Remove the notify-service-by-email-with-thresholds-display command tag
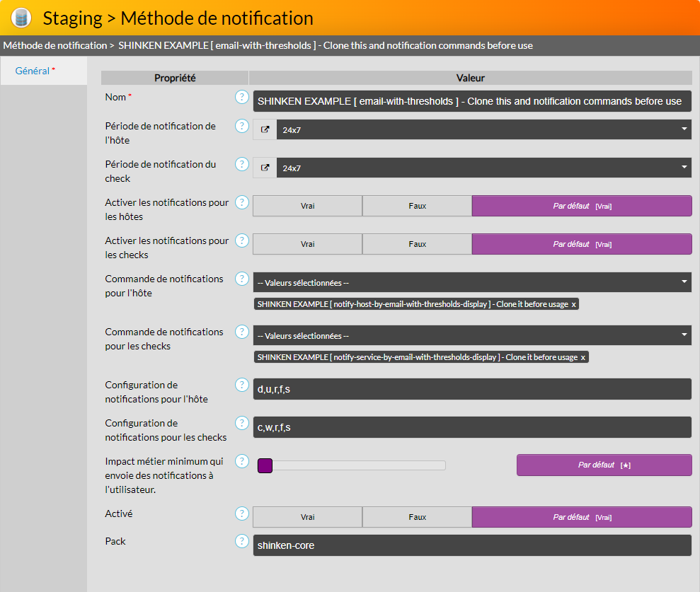Screen dimensions: 700x592 [583, 357]
